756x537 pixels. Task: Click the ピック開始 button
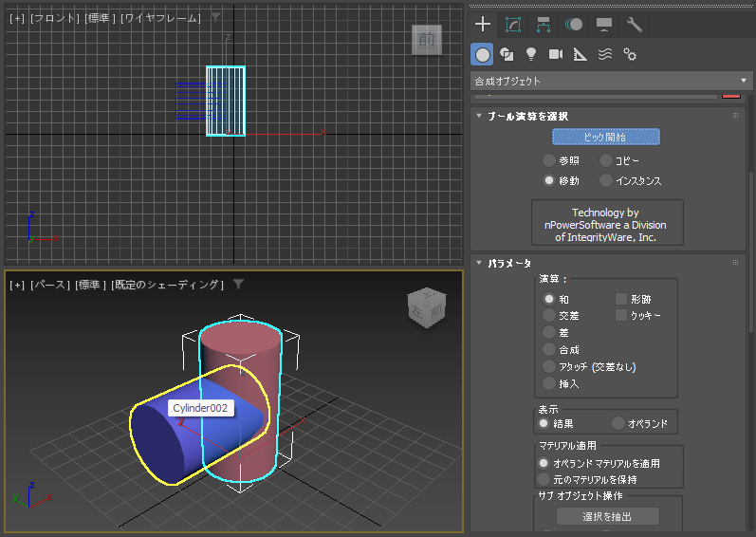tap(606, 137)
